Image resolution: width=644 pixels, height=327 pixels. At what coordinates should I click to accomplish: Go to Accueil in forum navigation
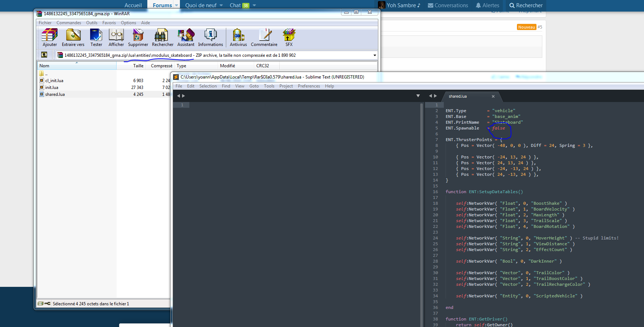[133, 5]
